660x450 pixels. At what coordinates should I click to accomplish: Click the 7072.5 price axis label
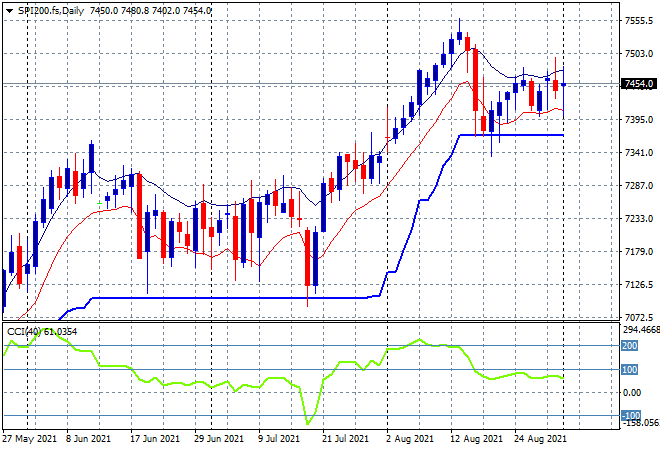pos(639,317)
